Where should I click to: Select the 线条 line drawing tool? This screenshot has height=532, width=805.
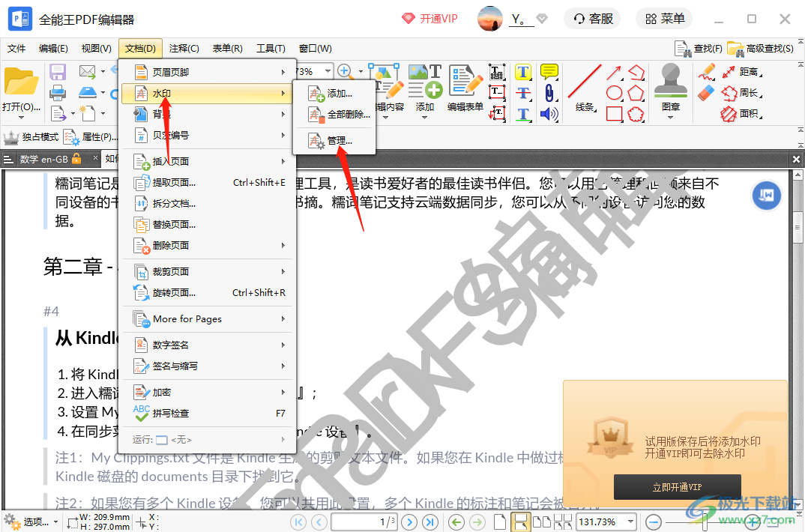coord(585,87)
